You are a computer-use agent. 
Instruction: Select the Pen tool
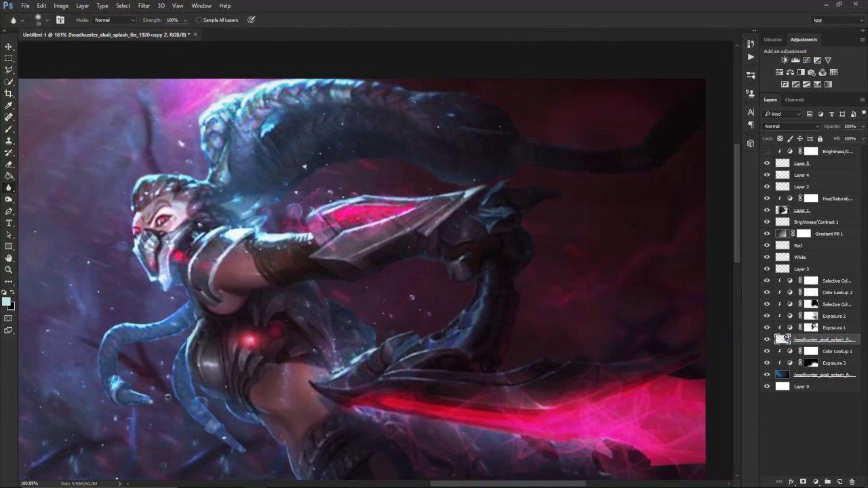tap(9, 211)
